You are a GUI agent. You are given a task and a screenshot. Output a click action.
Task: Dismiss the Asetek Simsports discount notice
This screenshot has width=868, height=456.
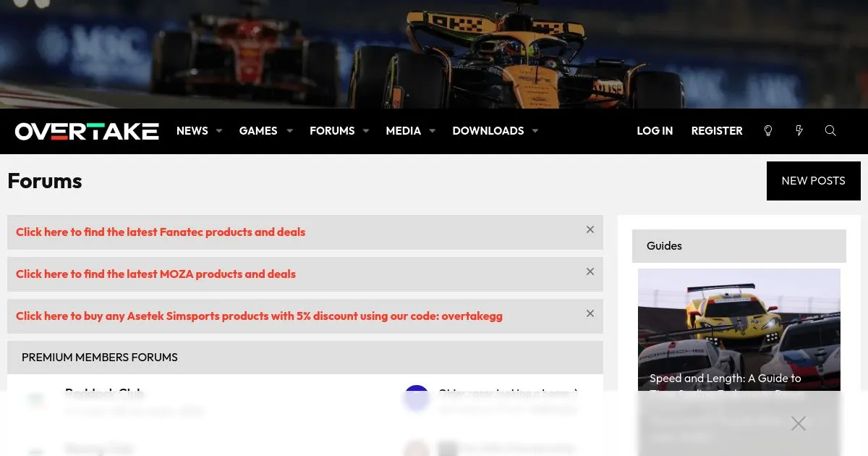tap(590, 313)
